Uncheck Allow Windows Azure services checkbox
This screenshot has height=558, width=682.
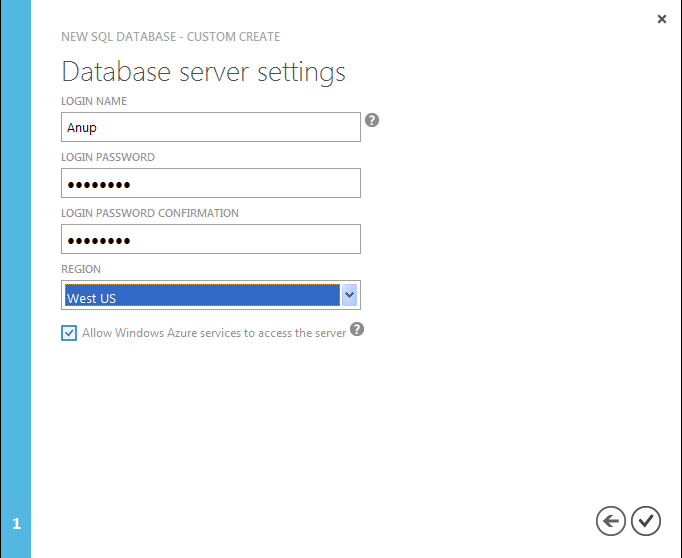click(x=69, y=333)
